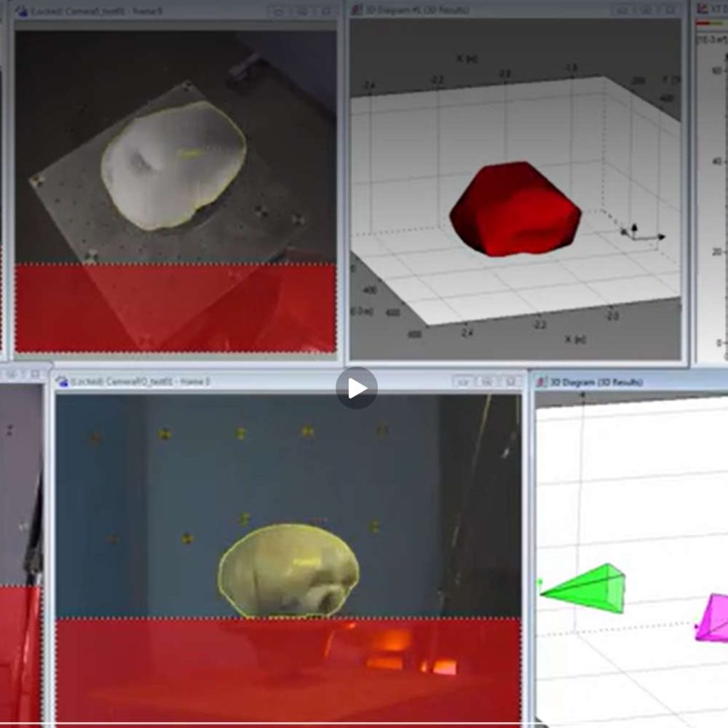
Task: Click the outlined object in Camera5 view
Action: [x=173, y=165]
